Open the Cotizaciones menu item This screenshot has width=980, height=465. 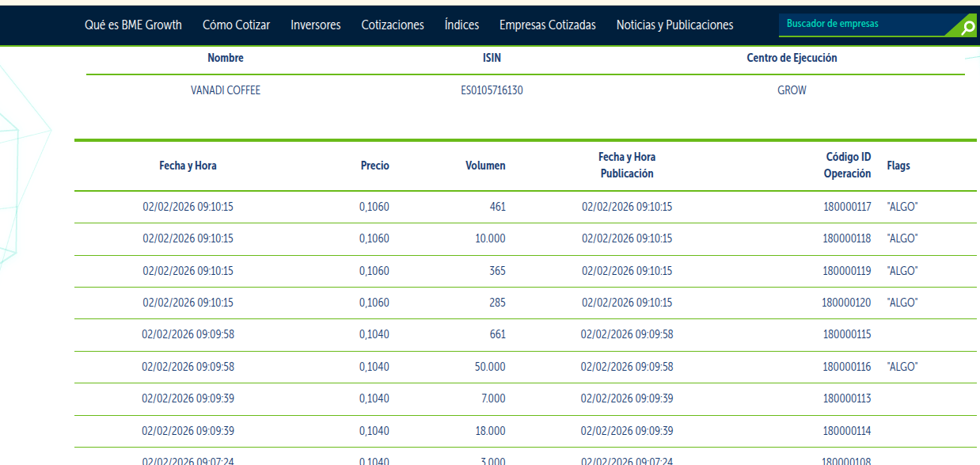pyautogui.click(x=393, y=25)
